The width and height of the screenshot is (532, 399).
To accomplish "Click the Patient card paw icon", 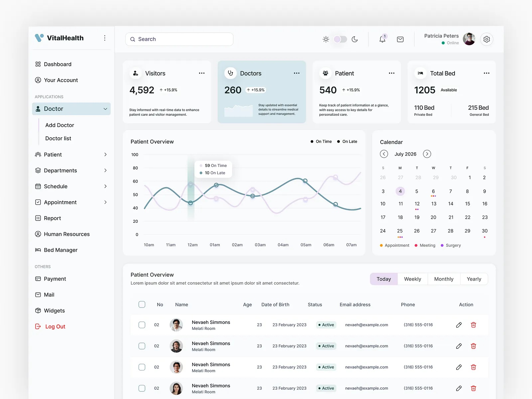I will click(326, 73).
